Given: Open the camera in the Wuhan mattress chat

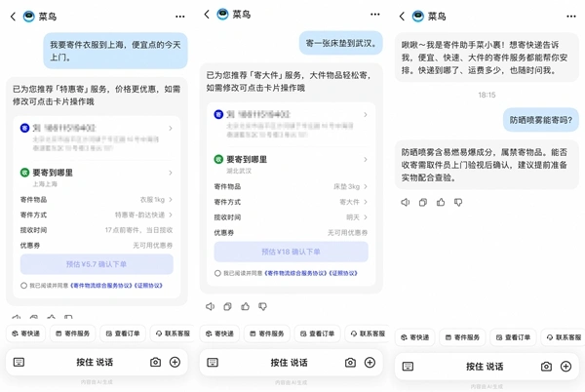Looking at the screenshot, I should pos(350,363).
